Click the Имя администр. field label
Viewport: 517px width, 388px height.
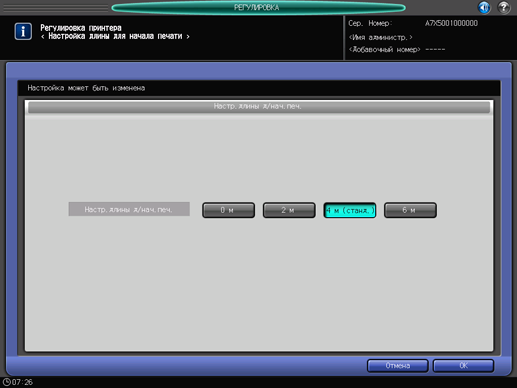point(380,37)
